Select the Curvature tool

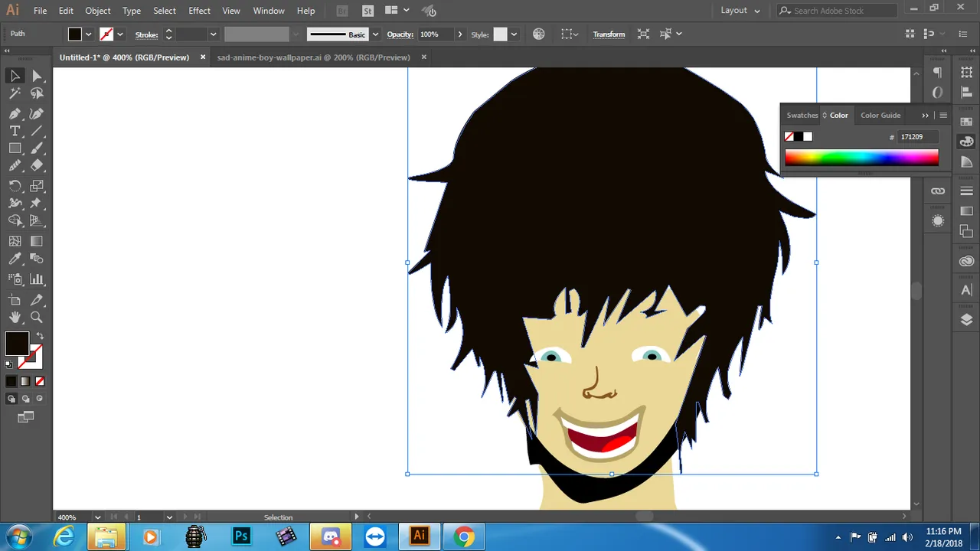click(x=37, y=113)
